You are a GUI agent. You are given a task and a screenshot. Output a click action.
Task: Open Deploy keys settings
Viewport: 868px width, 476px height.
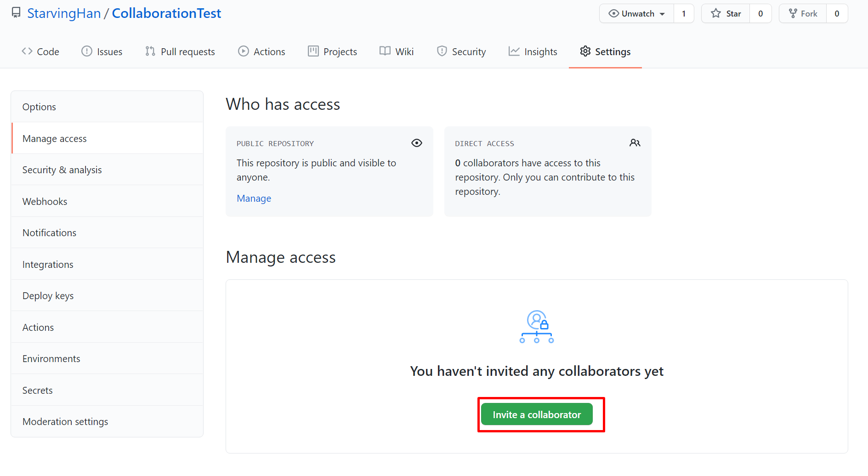107,295
